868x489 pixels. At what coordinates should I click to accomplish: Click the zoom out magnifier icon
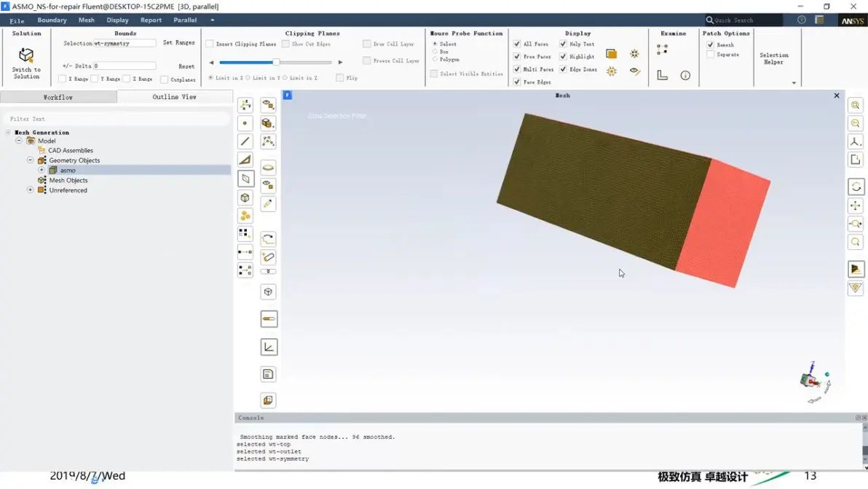coord(856,123)
